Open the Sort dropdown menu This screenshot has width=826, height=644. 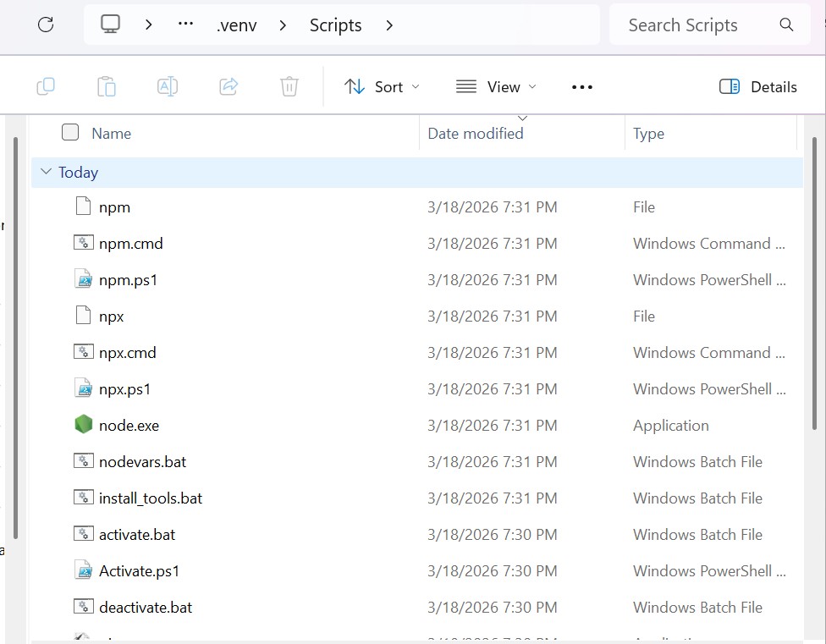pyautogui.click(x=382, y=86)
